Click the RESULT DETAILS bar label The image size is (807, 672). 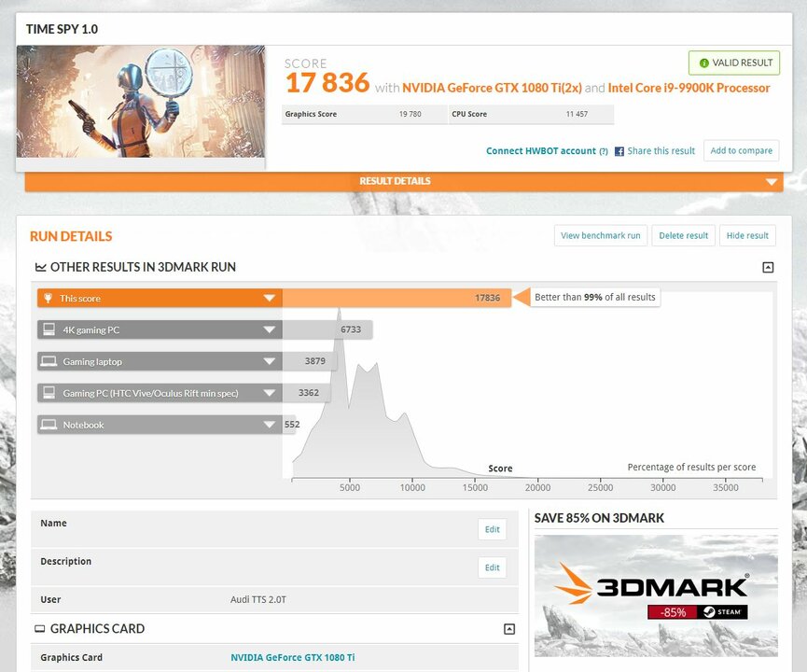(395, 181)
